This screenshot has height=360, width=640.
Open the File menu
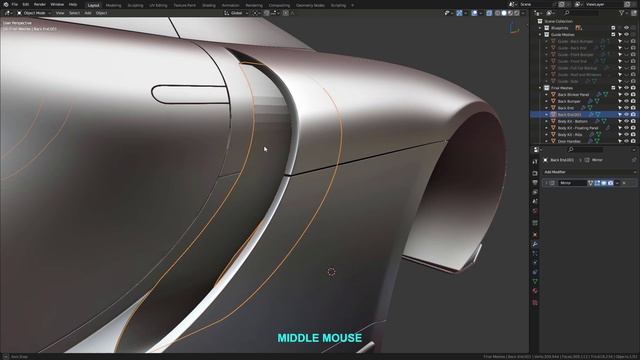(x=15, y=4)
